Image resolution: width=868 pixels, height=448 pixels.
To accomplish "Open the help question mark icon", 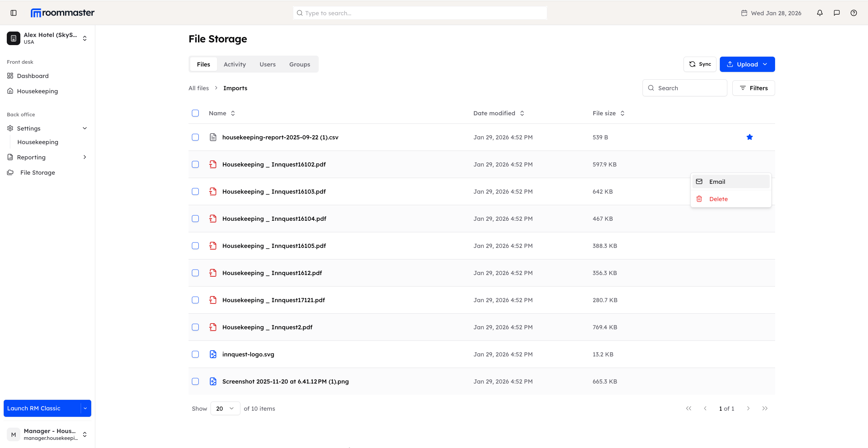I will click(853, 13).
